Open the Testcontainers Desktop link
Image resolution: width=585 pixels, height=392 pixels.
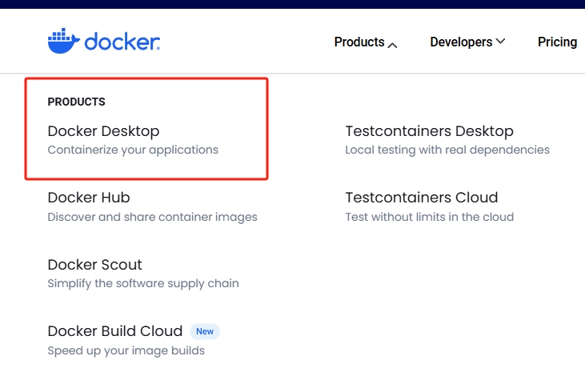tap(429, 131)
